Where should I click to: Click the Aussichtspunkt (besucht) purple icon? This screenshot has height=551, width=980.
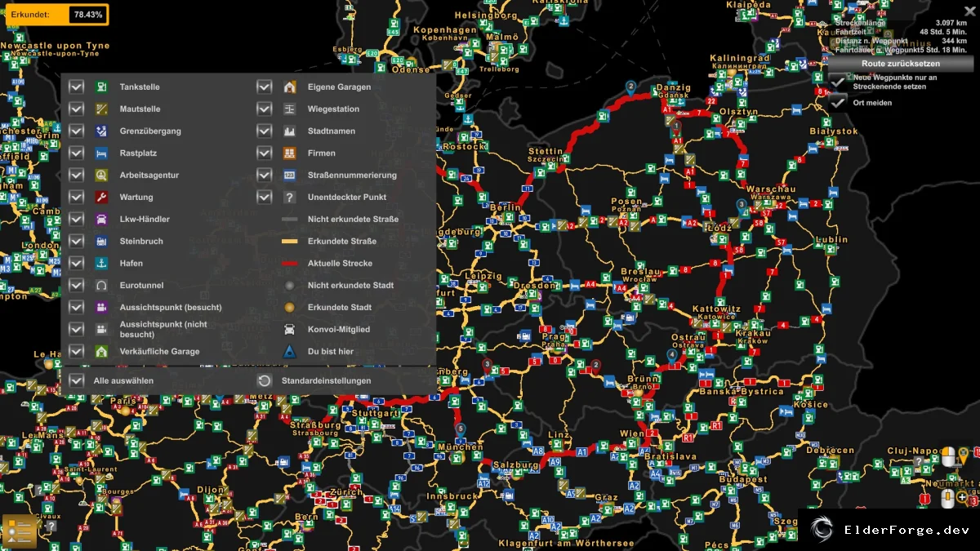[x=101, y=307]
